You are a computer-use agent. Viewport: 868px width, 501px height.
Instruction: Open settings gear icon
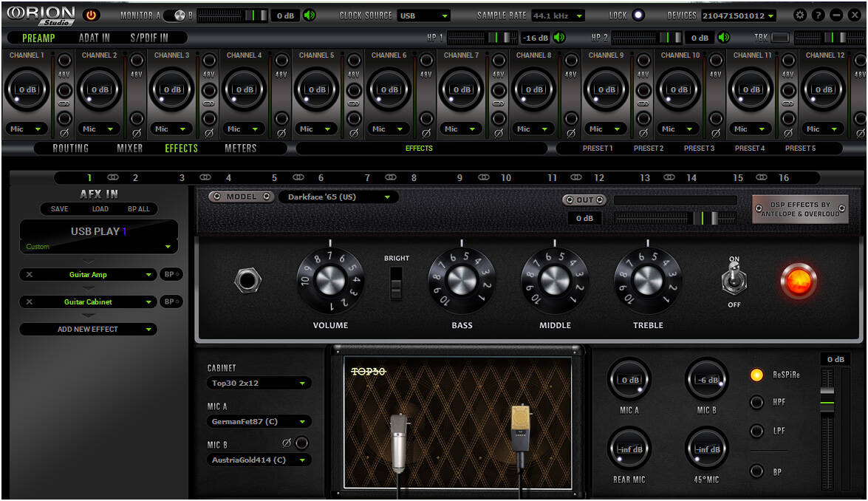[800, 16]
